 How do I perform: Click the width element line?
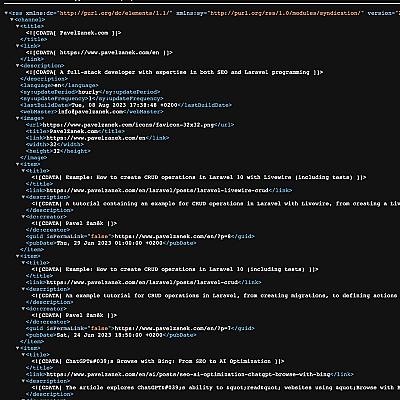[x=55, y=144]
